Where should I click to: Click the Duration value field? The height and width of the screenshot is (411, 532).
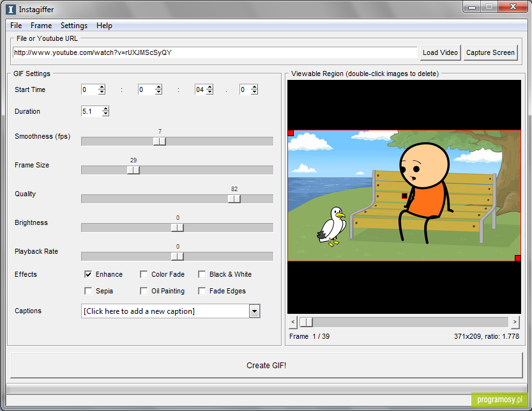[91, 111]
